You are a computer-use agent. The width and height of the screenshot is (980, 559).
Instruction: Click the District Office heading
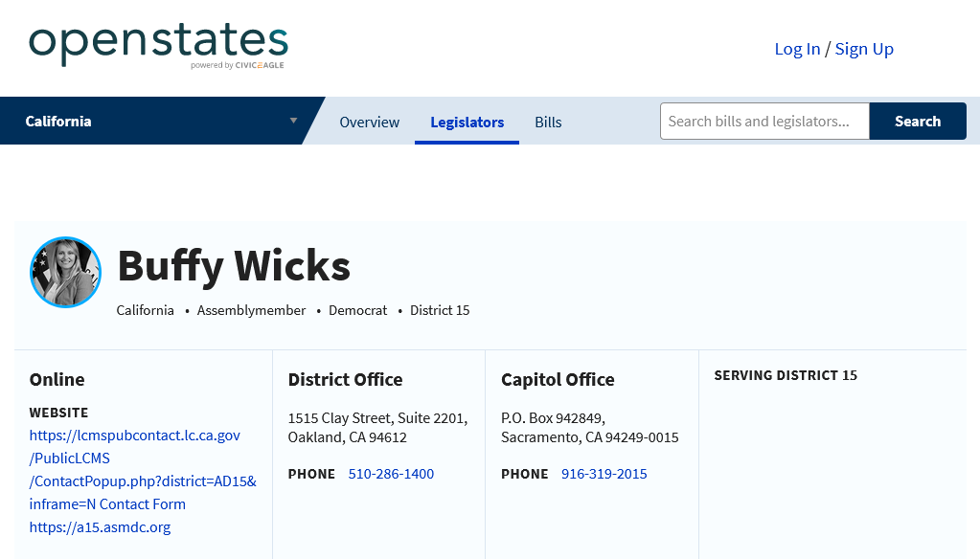pyautogui.click(x=345, y=379)
